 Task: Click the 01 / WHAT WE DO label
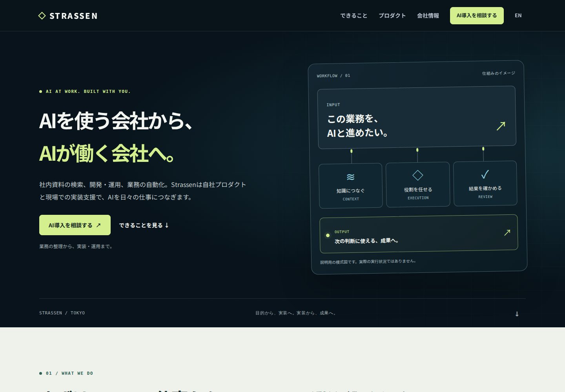(69, 373)
